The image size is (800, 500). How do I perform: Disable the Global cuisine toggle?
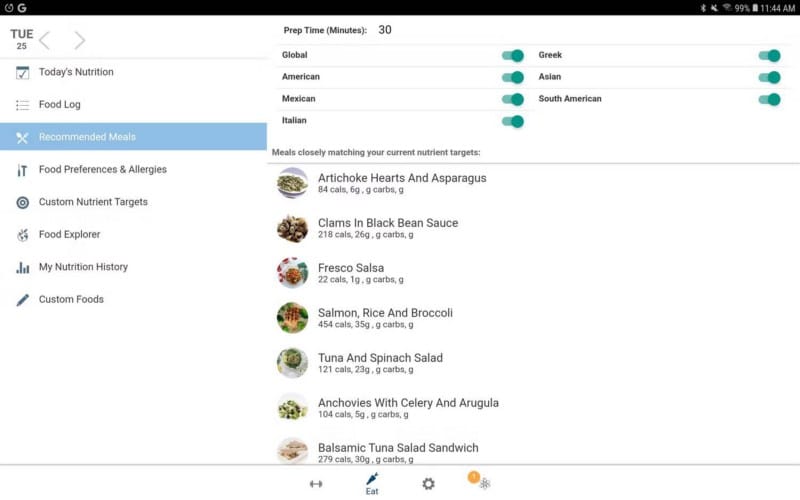coord(512,56)
